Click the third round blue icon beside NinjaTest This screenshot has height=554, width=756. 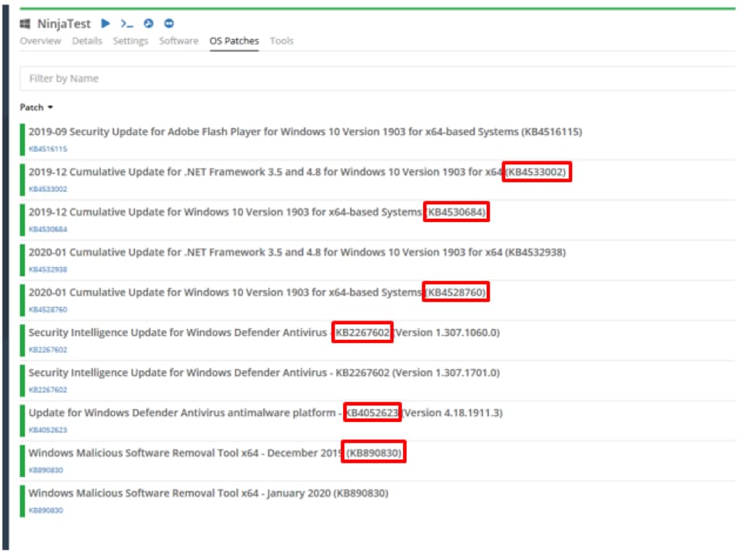click(148, 24)
